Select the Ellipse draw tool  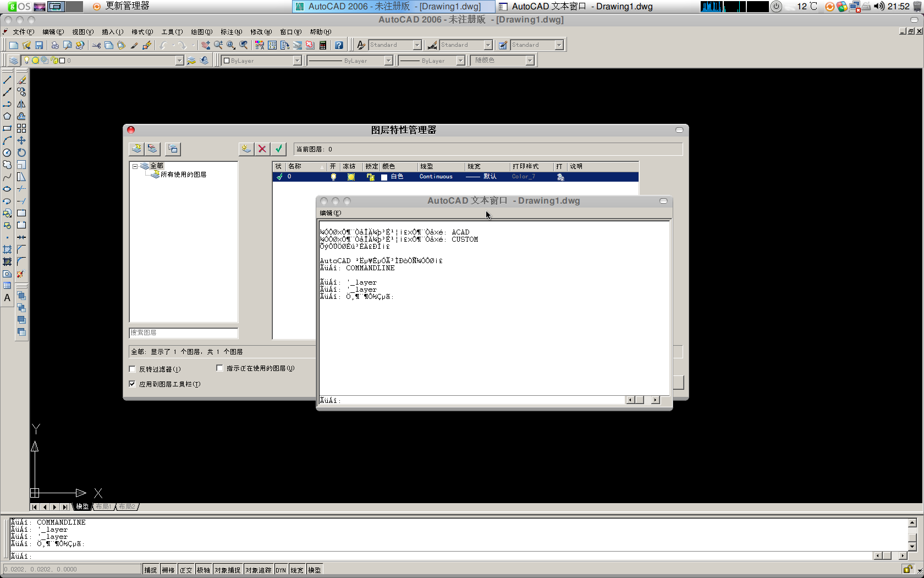(x=7, y=189)
